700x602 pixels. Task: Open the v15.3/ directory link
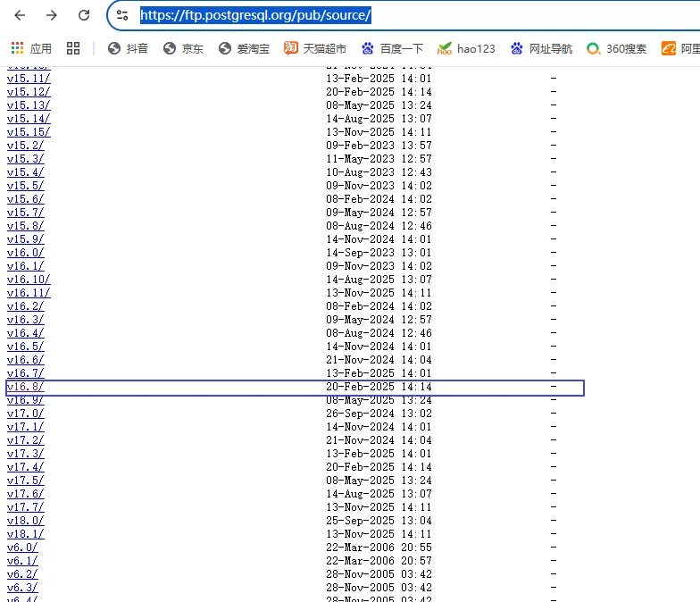[25, 159]
